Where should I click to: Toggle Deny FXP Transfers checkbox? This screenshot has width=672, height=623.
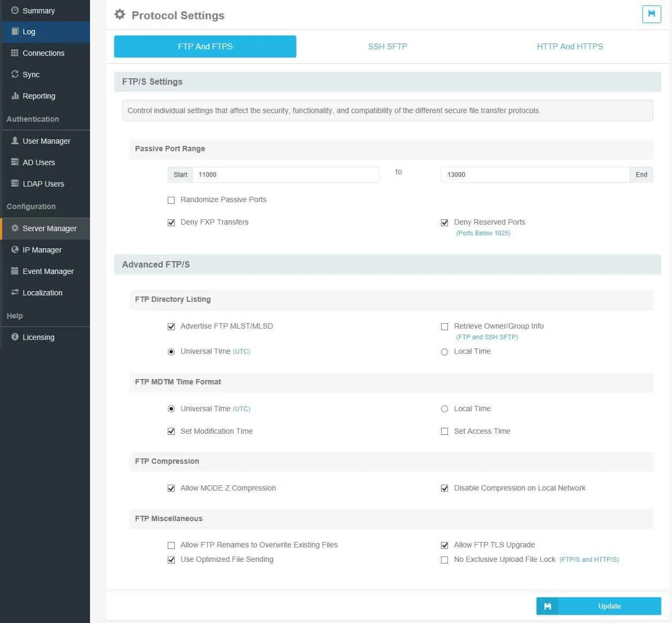[x=171, y=222]
